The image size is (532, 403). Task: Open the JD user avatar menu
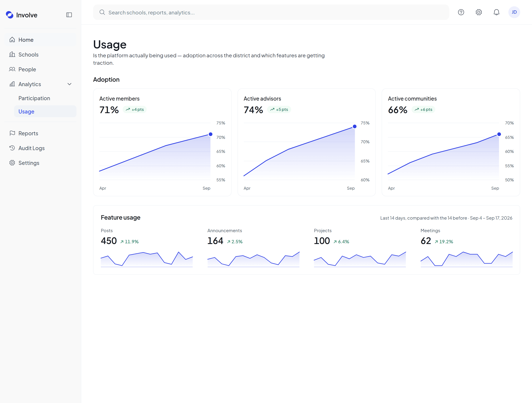[x=514, y=12]
